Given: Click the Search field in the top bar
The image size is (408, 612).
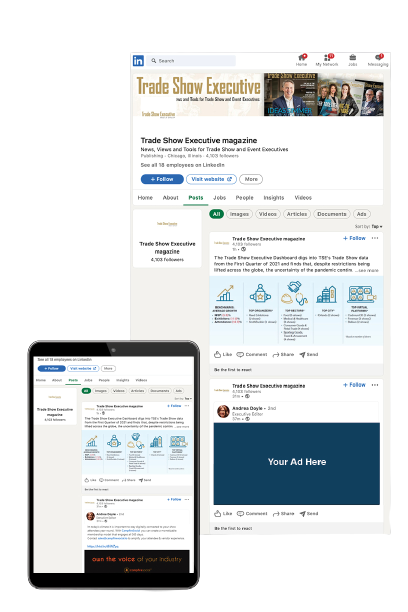Looking at the screenshot, I should [x=191, y=60].
